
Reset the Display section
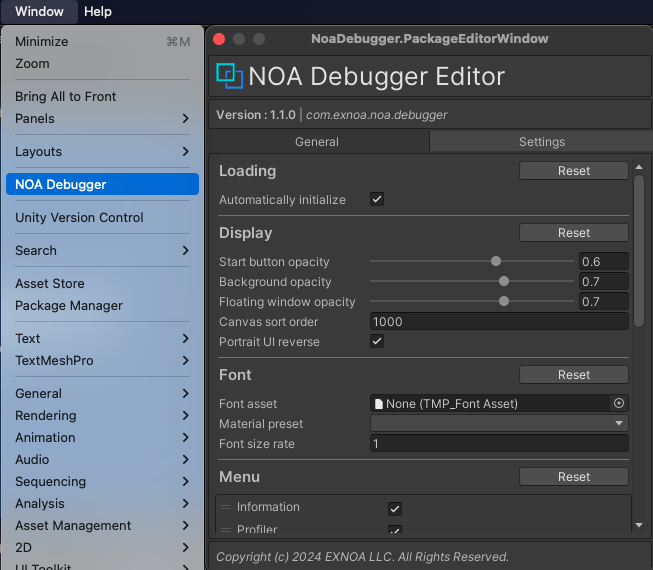(574, 233)
